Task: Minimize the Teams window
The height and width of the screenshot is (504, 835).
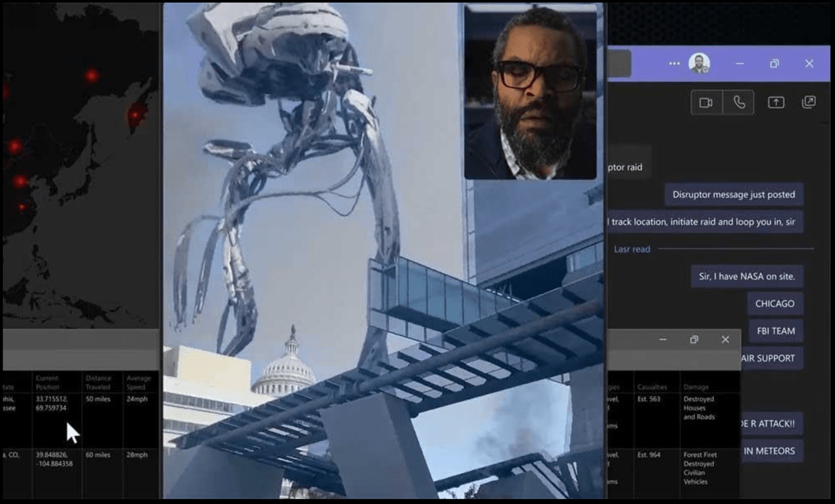Action: pos(739,64)
